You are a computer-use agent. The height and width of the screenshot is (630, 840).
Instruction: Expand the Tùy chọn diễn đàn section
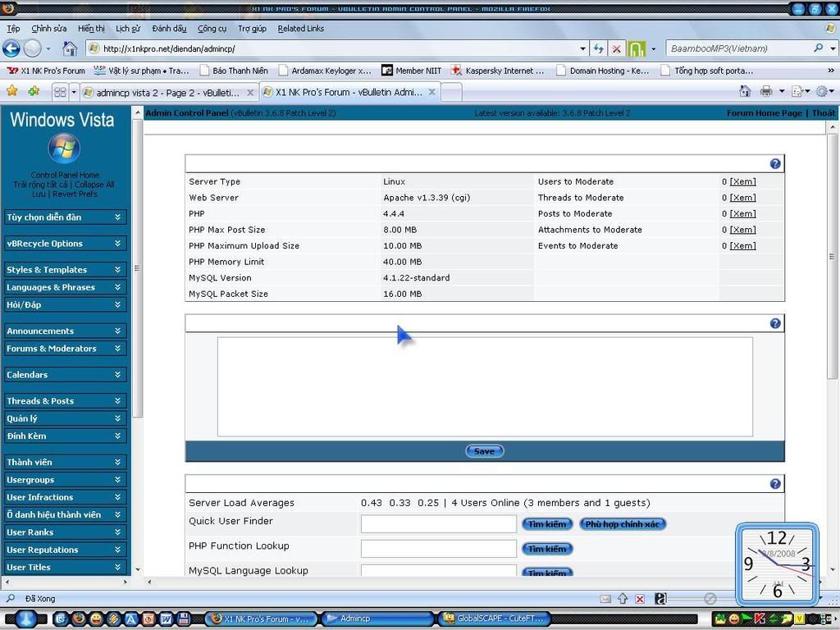click(x=65, y=217)
